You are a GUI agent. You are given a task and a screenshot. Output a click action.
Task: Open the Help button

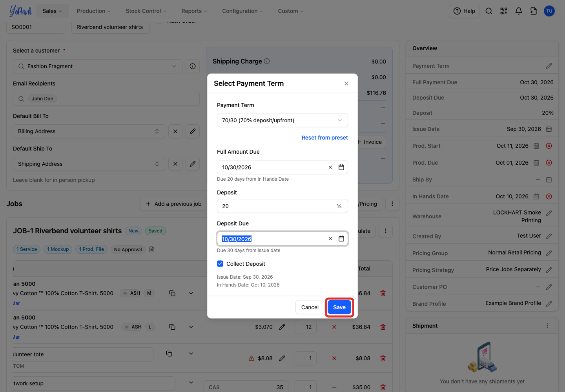(464, 11)
